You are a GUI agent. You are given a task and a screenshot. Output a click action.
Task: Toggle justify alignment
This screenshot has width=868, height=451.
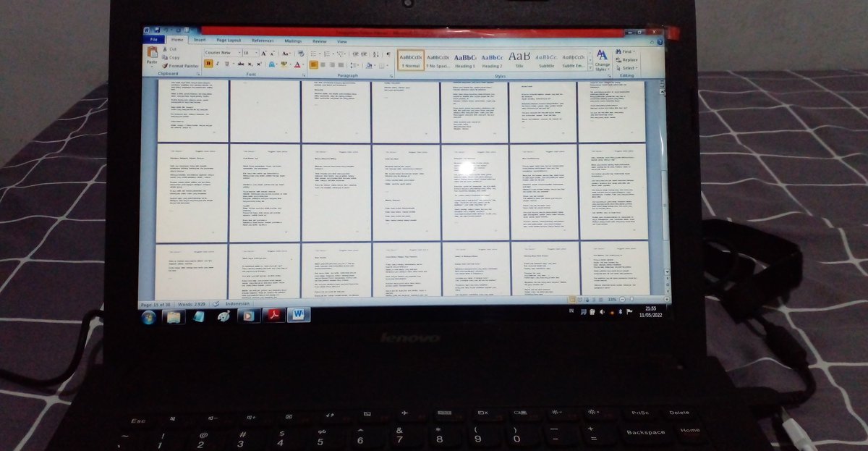pos(342,64)
